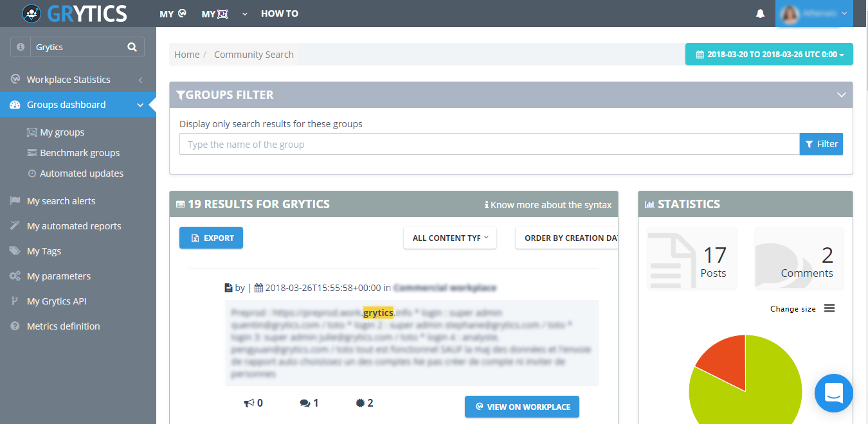Open the chart hamburger menu icon

click(x=829, y=308)
